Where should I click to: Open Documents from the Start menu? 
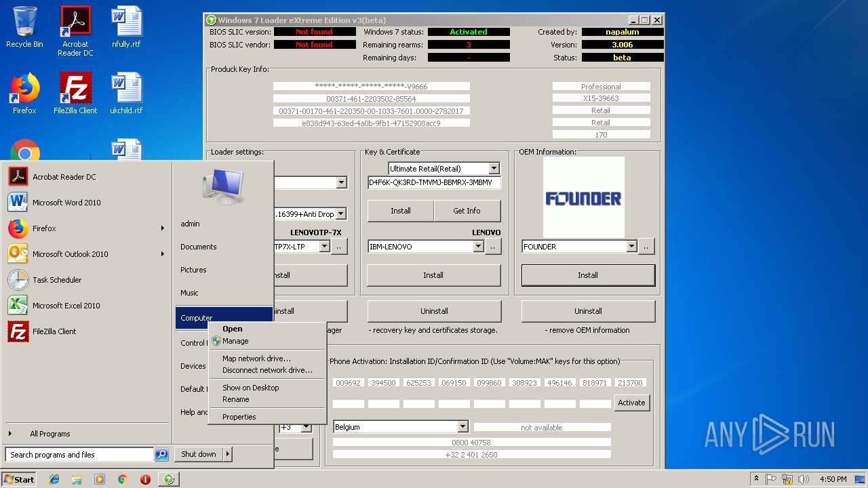click(223, 247)
